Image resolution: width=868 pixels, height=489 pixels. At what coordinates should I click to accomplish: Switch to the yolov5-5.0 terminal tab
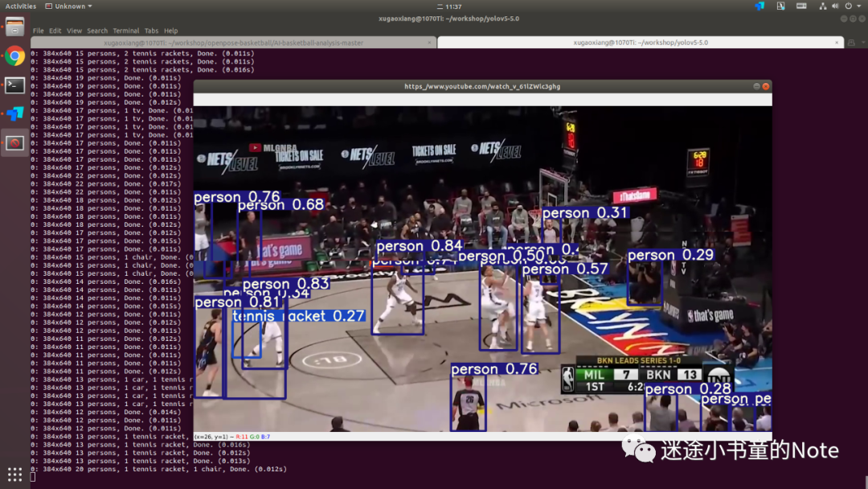click(641, 43)
